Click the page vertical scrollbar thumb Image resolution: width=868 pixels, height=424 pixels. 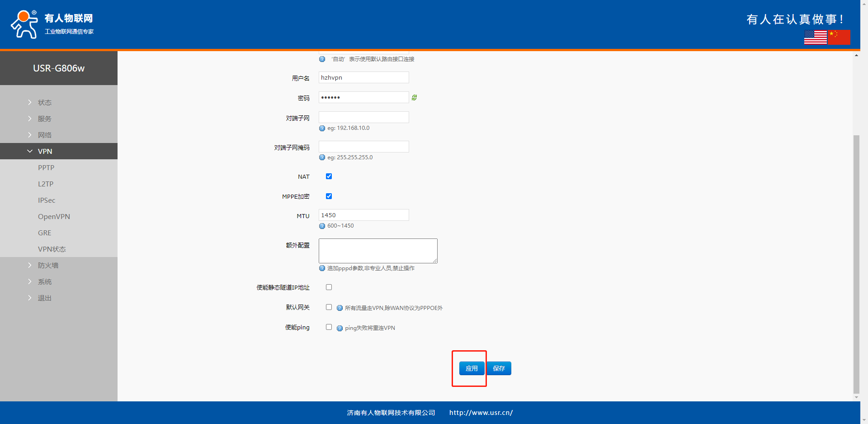(x=856, y=262)
